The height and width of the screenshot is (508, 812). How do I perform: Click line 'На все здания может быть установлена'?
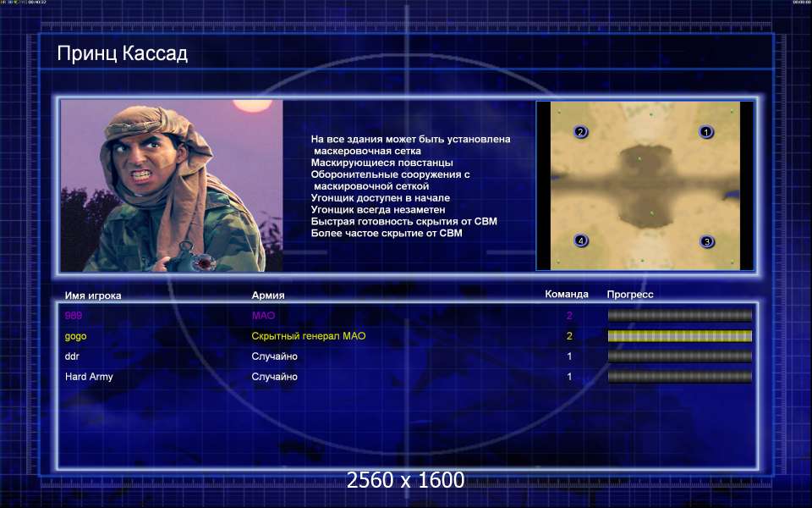coord(411,139)
